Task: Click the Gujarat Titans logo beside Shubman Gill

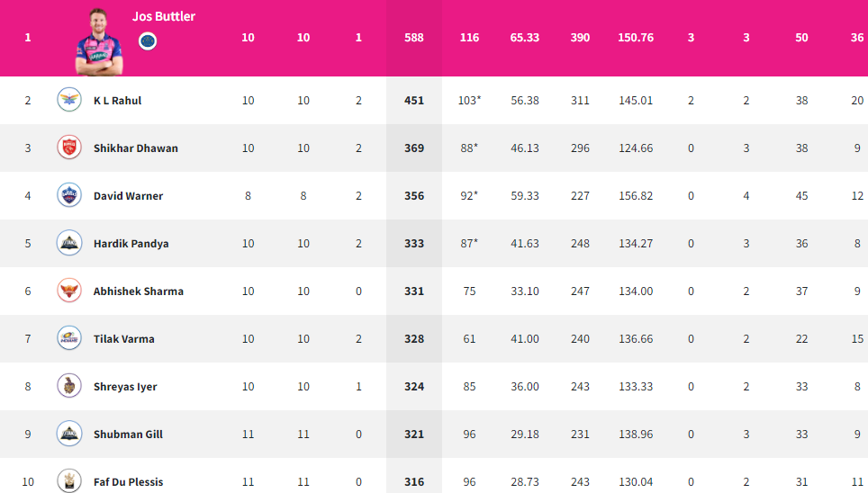Action: tap(69, 434)
